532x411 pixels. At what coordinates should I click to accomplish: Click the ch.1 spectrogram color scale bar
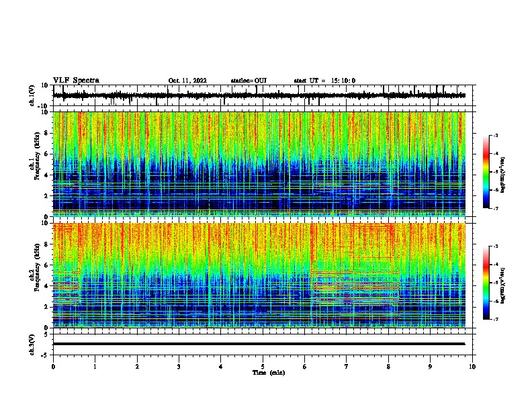coord(486,172)
